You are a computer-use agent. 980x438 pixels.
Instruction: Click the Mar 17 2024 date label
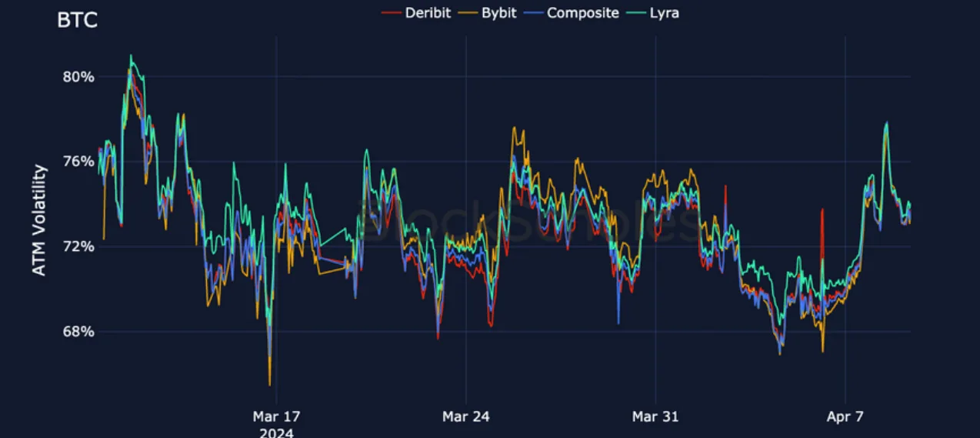click(276, 424)
